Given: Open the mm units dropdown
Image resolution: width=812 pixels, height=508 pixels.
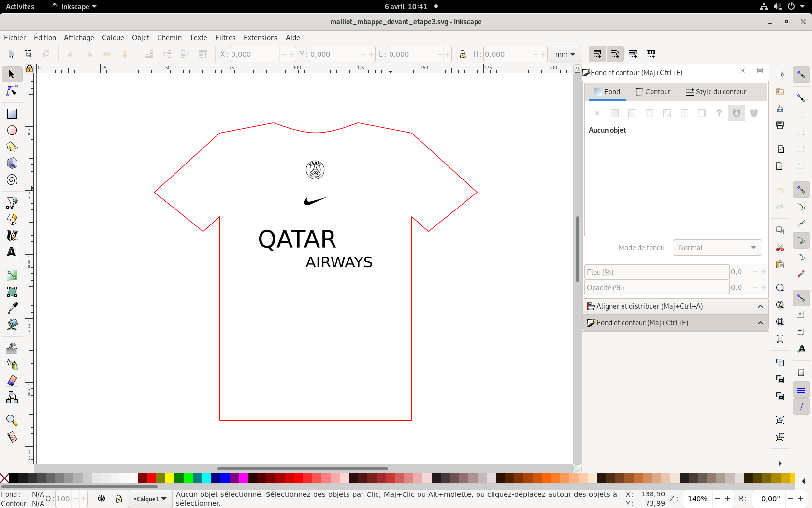Looking at the screenshot, I should [565, 54].
